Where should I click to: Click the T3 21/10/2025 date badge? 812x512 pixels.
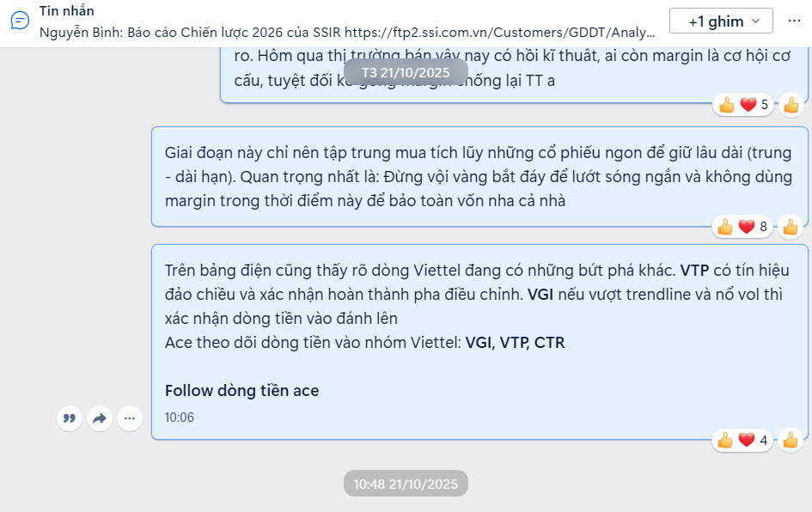(406, 72)
